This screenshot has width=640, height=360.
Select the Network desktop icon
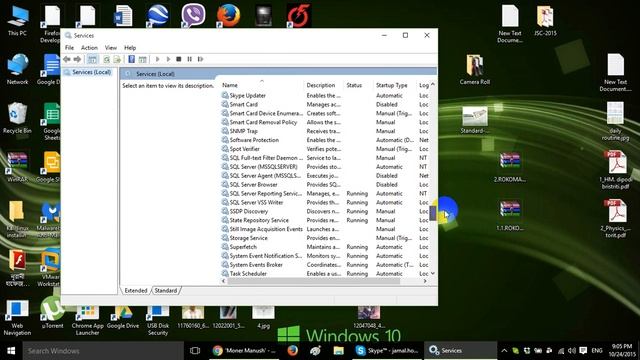point(17,69)
